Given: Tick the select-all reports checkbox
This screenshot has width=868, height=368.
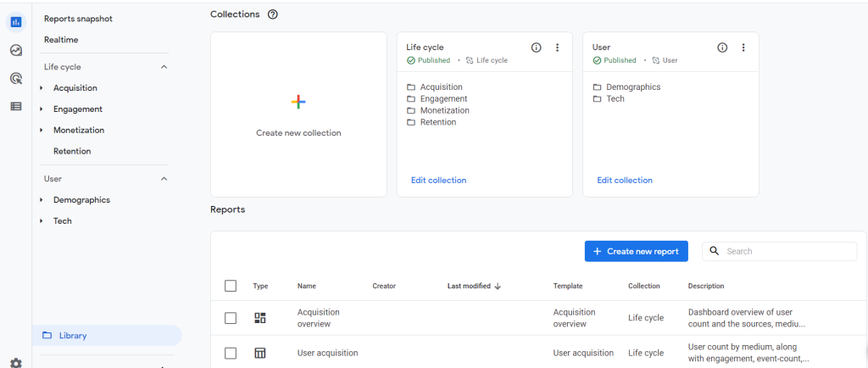Looking at the screenshot, I should coord(231,286).
